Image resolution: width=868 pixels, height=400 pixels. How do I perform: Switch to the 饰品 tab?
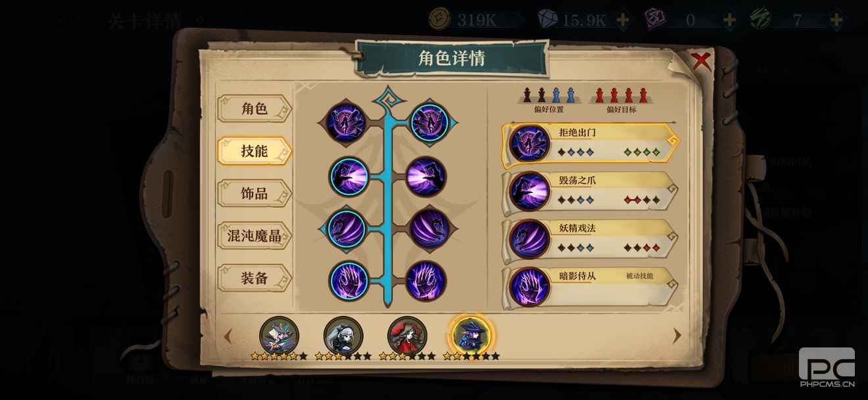tap(254, 193)
